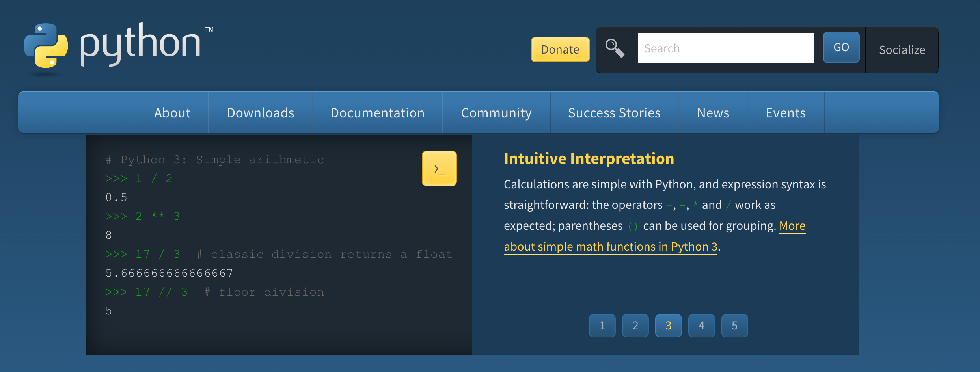Focus the Search input field
This screenshot has width=980, height=372.
coord(726,48)
